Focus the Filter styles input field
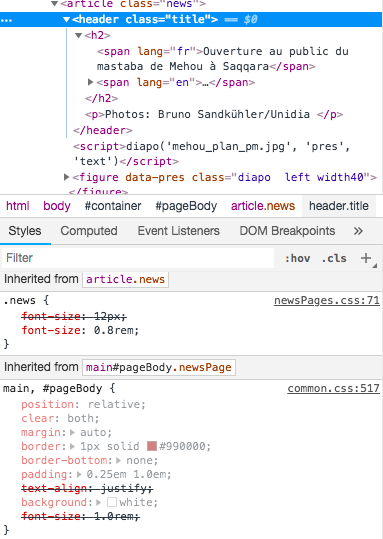 tap(138, 258)
